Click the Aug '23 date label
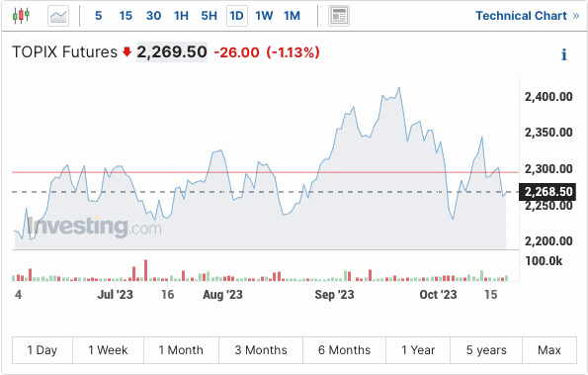 222,294
